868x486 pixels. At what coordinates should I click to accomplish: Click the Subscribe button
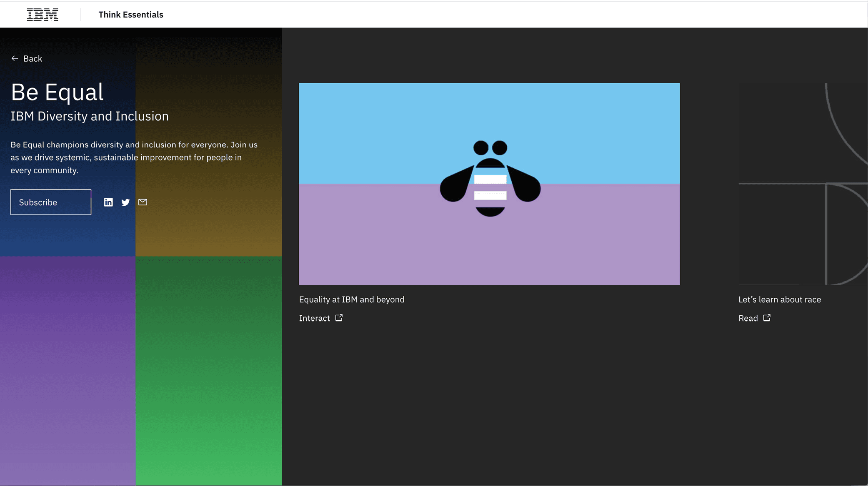click(51, 202)
